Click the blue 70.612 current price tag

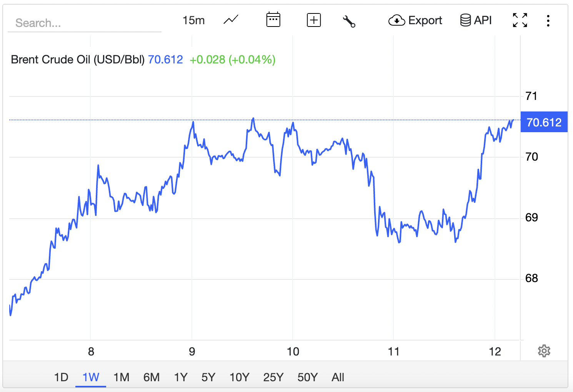click(544, 122)
